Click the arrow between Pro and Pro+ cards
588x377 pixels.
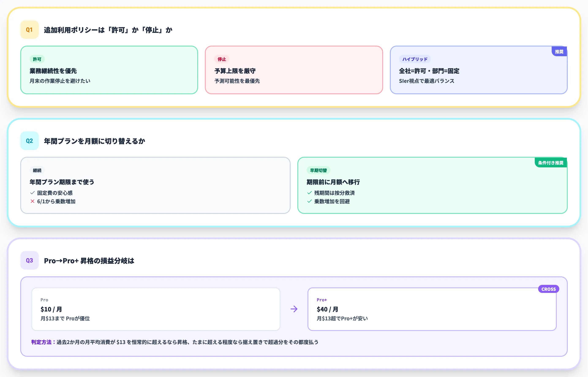[x=294, y=309]
